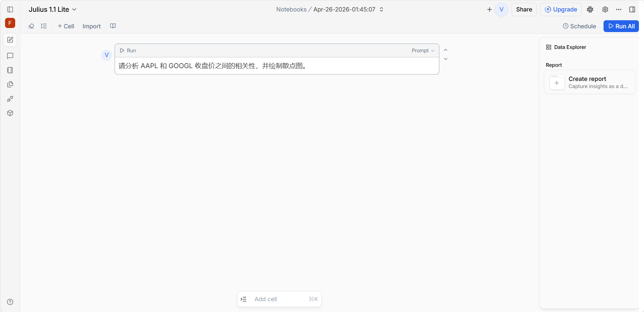
Task: Move the cell up with chevron arrow
Action: pos(446,50)
